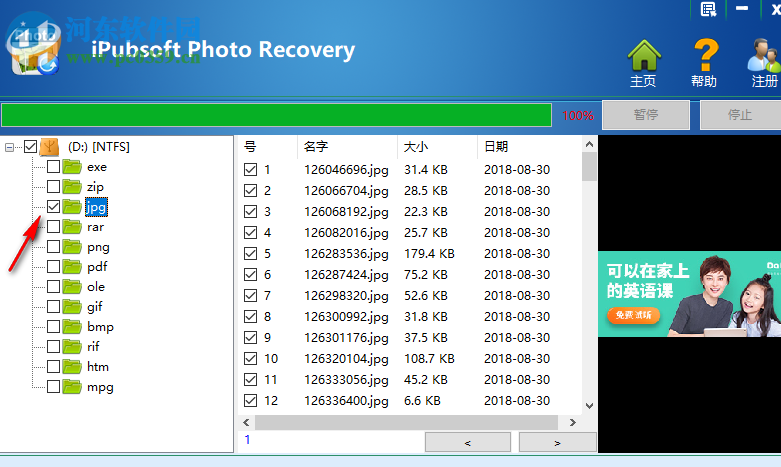781x467 pixels.
Task: Uncheck file 5 126283536.jpg checkbox
Action: [251, 253]
